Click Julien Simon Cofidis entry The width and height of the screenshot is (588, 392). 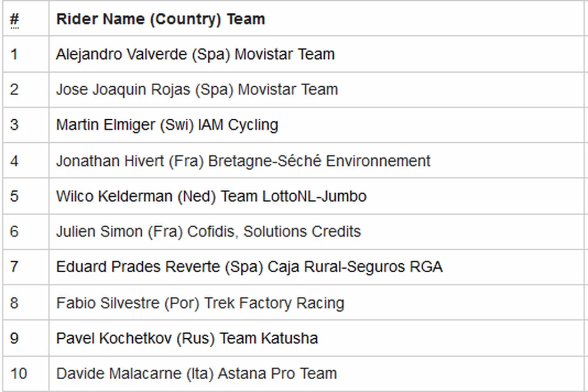pyautogui.click(x=208, y=231)
